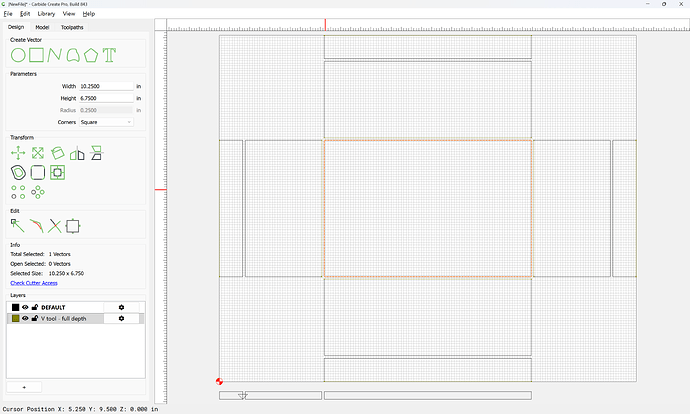690x414 pixels.
Task: Open the Corners dropdown showing Square
Action: [x=106, y=122]
